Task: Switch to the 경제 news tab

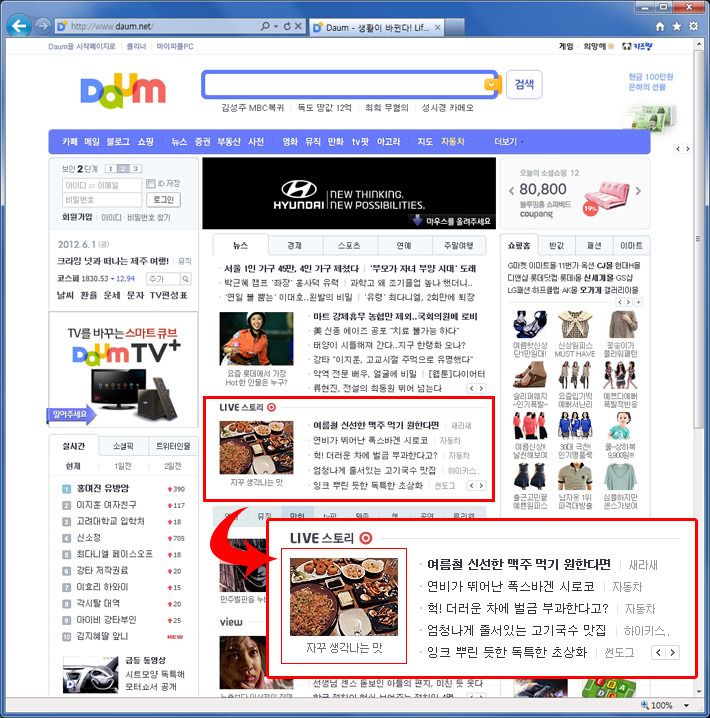Action: (x=295, y=245)
